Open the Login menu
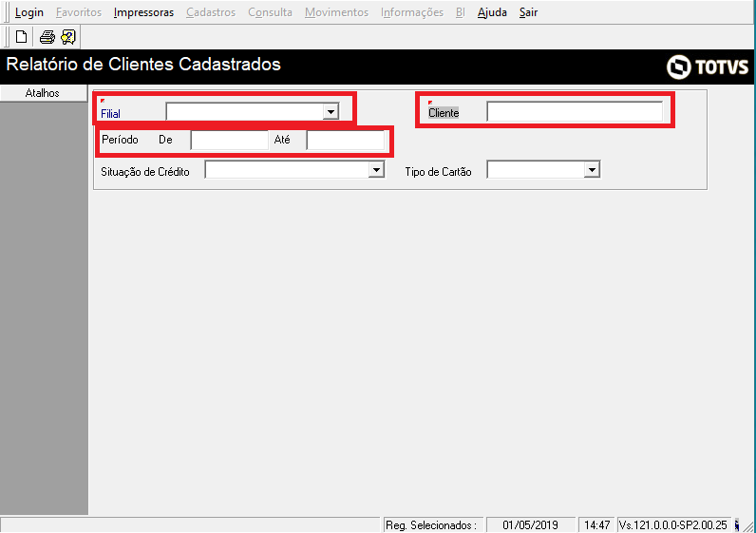Image resolution: width=756 pixels, height=533 pixels. (x=28, y=12)
